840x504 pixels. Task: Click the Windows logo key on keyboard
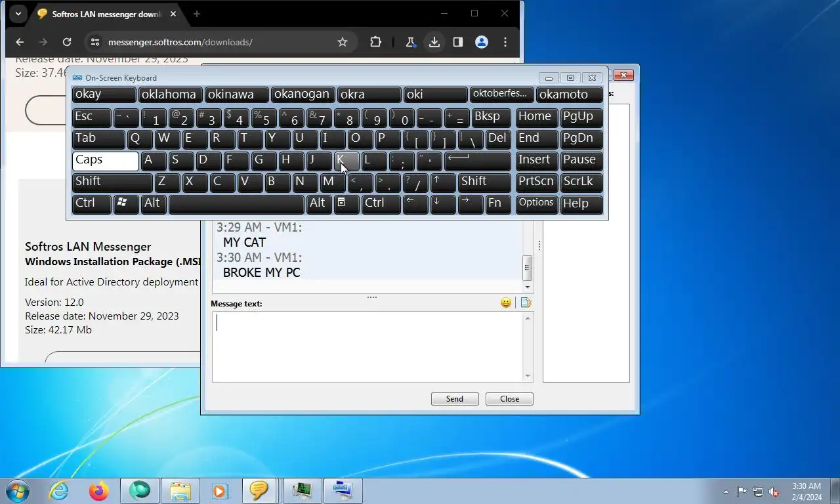[x=125, y=204]
